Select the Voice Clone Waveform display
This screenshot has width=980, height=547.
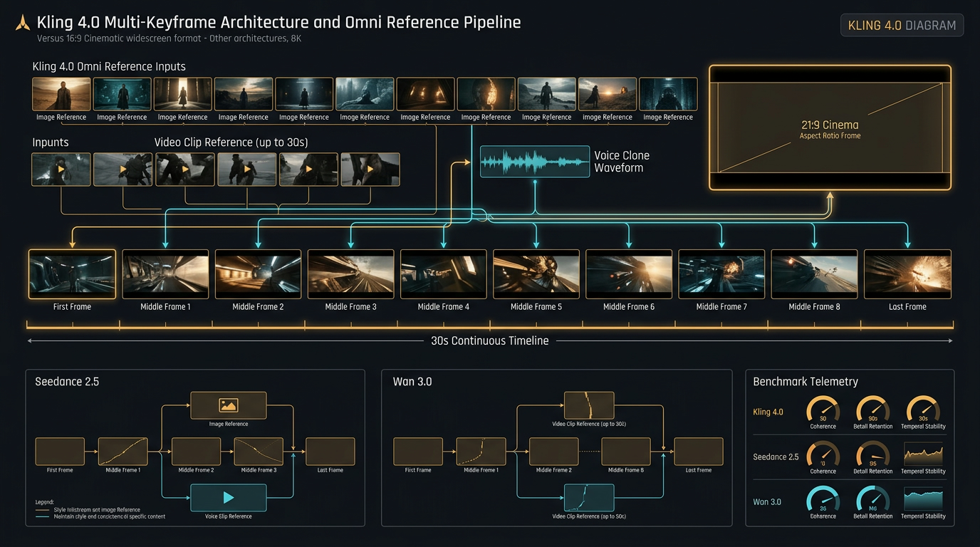point(535,162)
